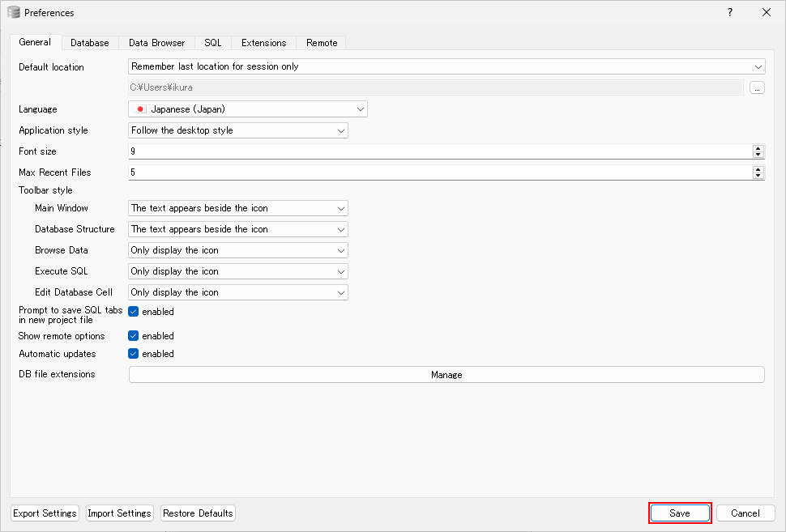Click the Restore Defaults button

(x=198, y=513)
